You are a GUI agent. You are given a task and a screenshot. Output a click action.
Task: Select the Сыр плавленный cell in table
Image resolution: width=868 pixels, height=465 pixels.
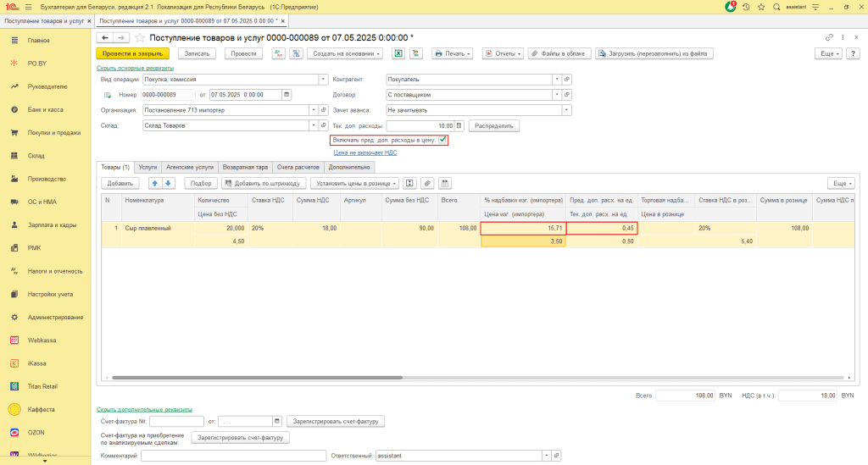(x=158, y=228)
